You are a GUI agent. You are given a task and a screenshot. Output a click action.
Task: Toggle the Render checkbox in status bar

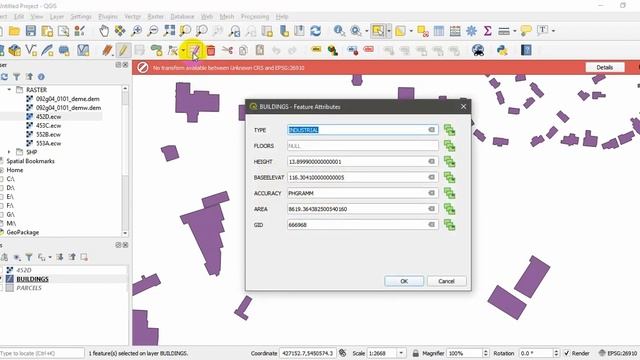(567, 353)
